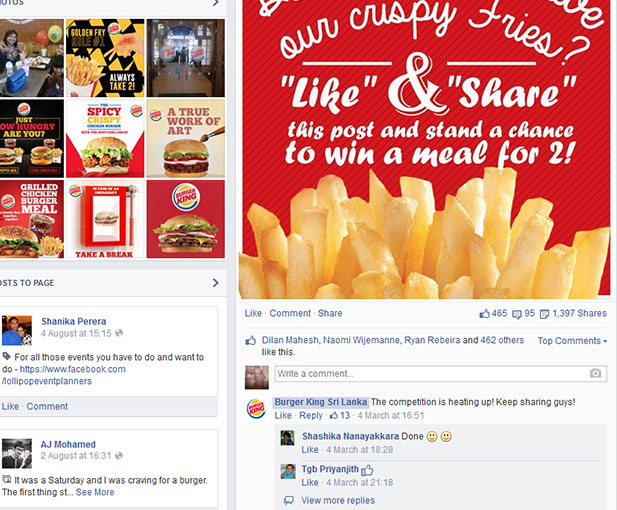Expand View more replies
Screen dimensions: 617x510
[x=338, y=500]
